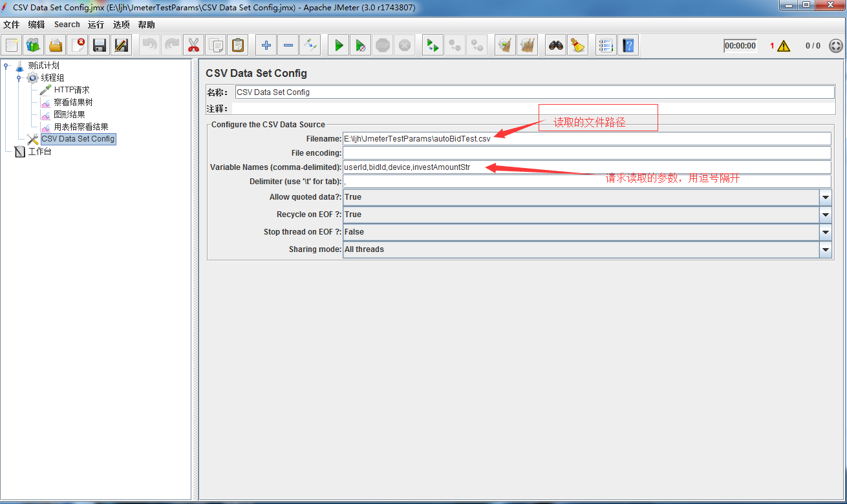Click the Remote Stop All icon
The width and height of the screenshot is (847, 504).
455,45
